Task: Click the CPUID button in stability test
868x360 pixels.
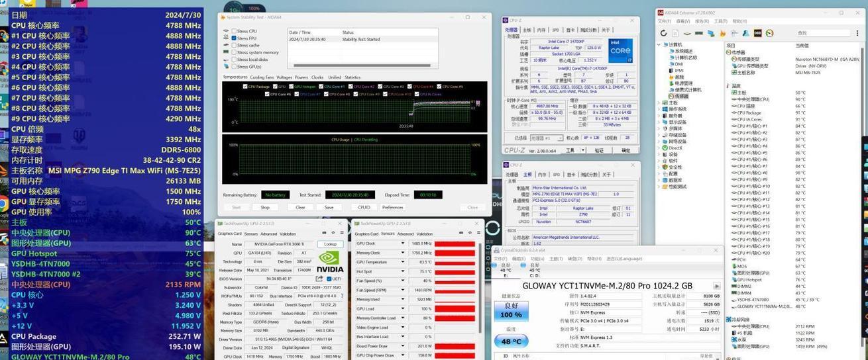Action: point(364,207)
